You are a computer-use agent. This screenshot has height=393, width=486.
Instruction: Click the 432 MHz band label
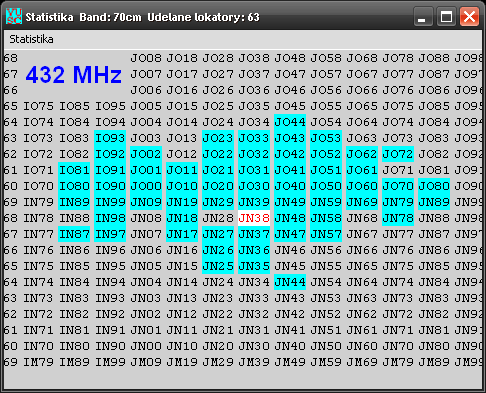(x=74, y=74)
